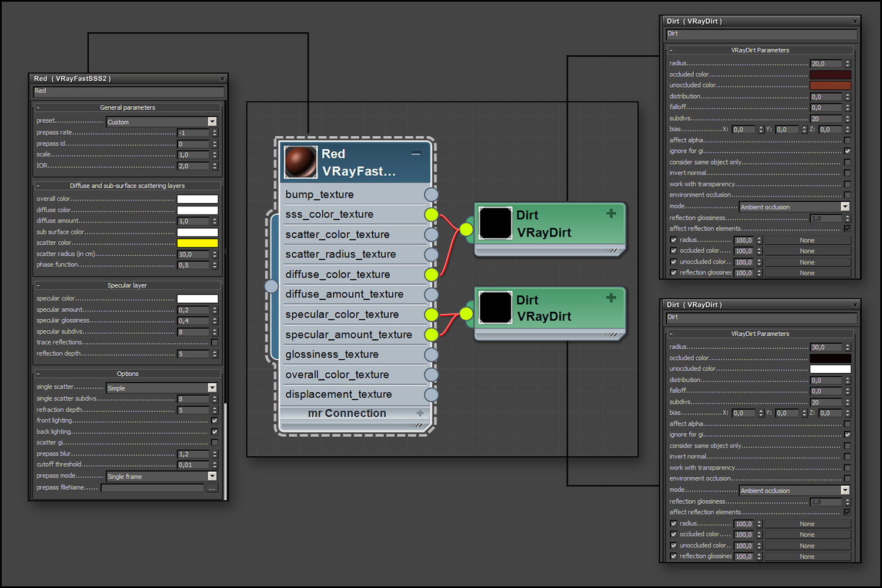Toggle the scatter gi checkbox
Screen dimensions: 882x588
click(x=215, y=442)
